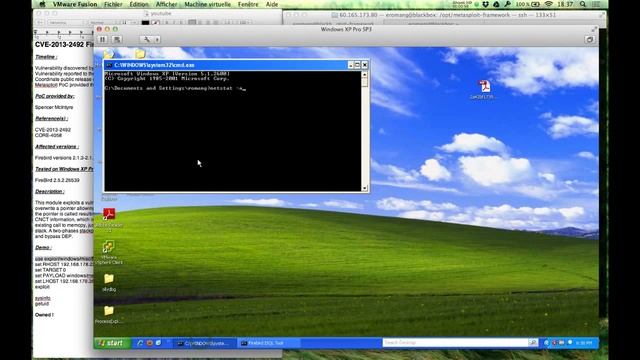Open the Machine virtuelle menu
The width and height of the screenshot is (640, 360).
[207, 4]
